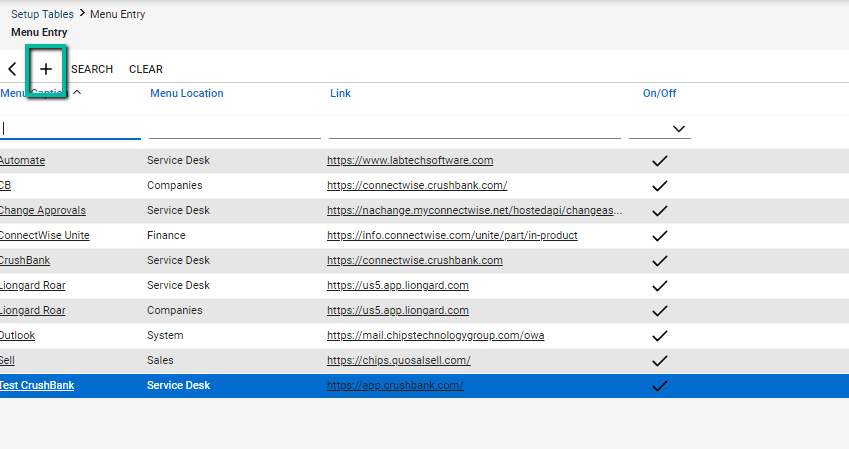Screen dimensions: 849x449
Task: Follow the chips.quosalsell.com link
Action: [x=399, y=360]
